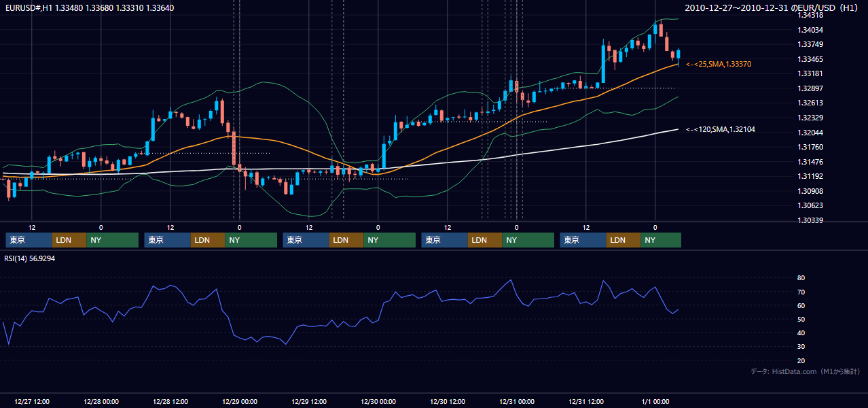Image resolution: width=868 pixels, height=408 pixels.
Task: Click price axis label 1.33181
Action: click(x=810, y=73)
